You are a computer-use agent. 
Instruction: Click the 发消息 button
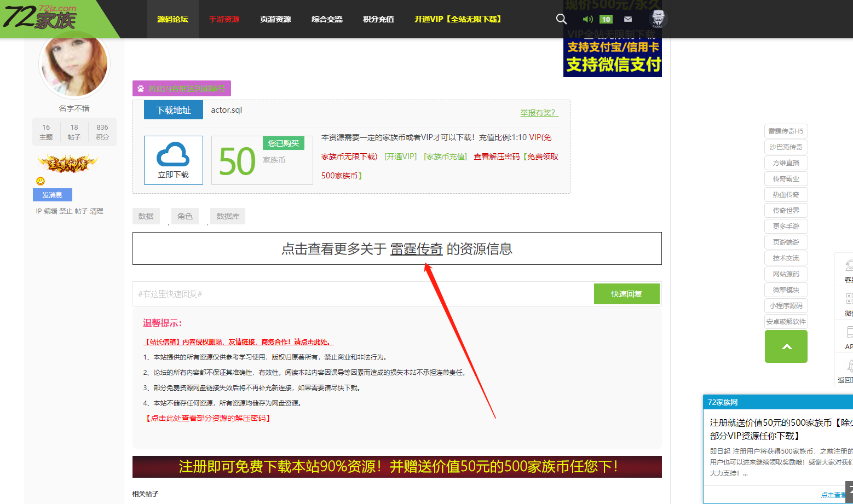click(x=53, y=195)
